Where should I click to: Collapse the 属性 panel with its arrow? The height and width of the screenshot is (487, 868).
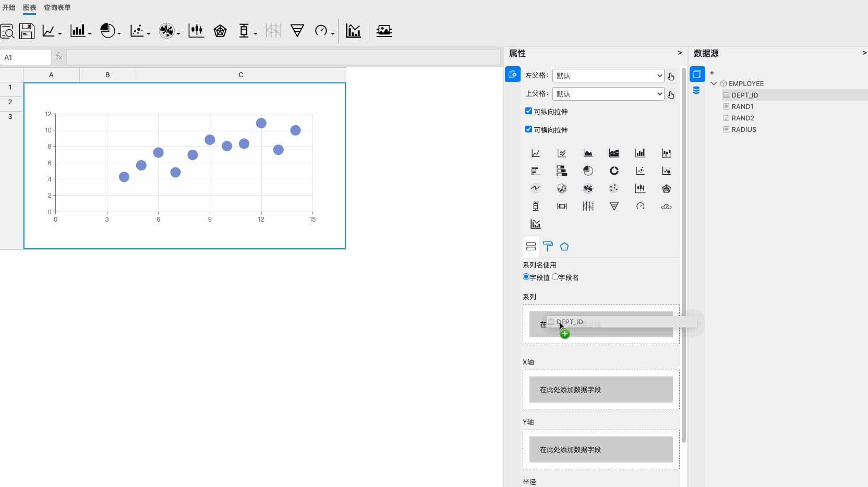680,53
